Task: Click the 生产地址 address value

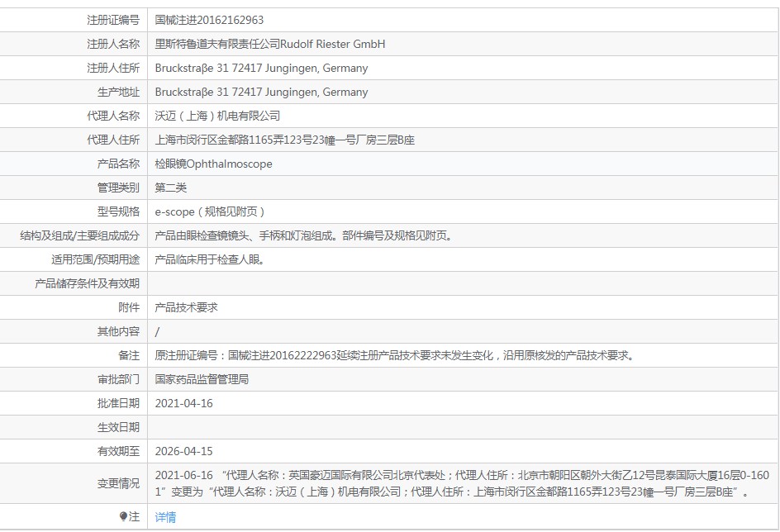Action: coord(261,92)
